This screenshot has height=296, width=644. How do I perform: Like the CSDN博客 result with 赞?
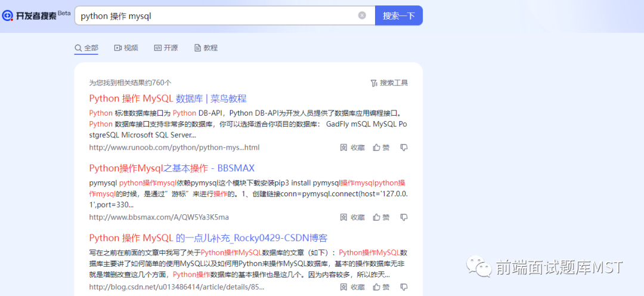pos(381,287)
